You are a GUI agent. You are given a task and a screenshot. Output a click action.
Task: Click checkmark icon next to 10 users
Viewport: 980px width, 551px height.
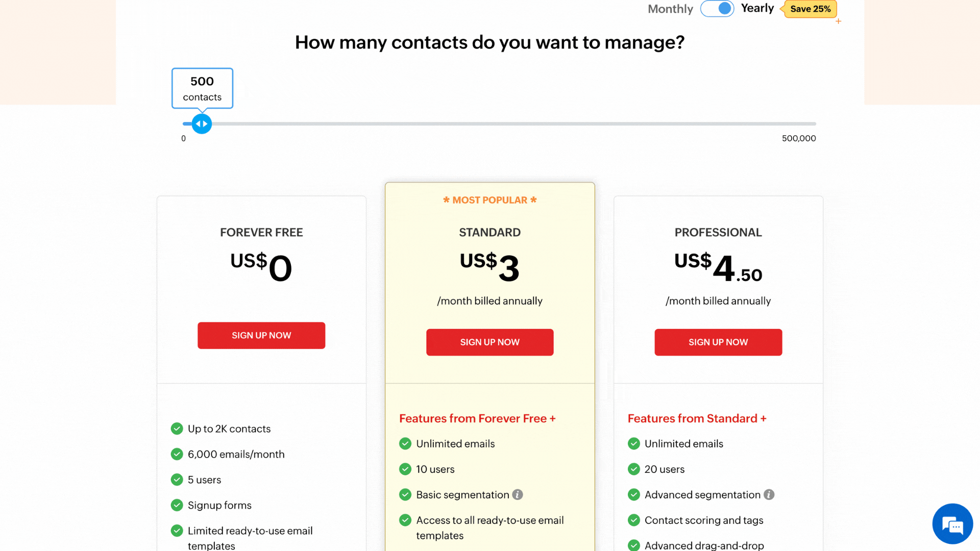pos(405,469)
